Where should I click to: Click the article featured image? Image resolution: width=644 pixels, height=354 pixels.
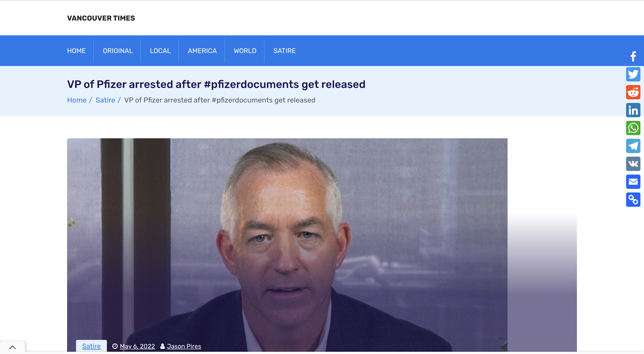pyautogui.click(x=287, y=245)
